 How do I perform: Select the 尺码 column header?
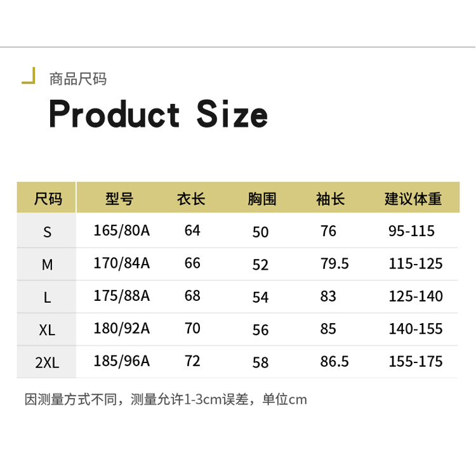[x=48, y=199]
